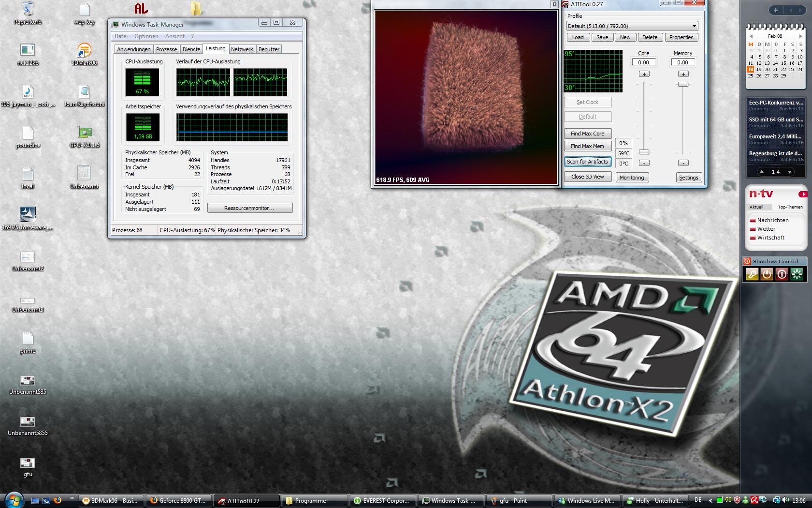Click the Memory clock value field
Viewport: 812px width, 508px height.
point(683,62)
